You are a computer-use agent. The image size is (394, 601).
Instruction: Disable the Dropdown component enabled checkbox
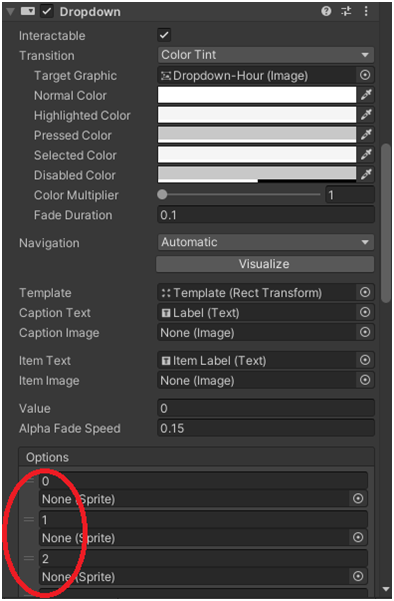[47, 11]
